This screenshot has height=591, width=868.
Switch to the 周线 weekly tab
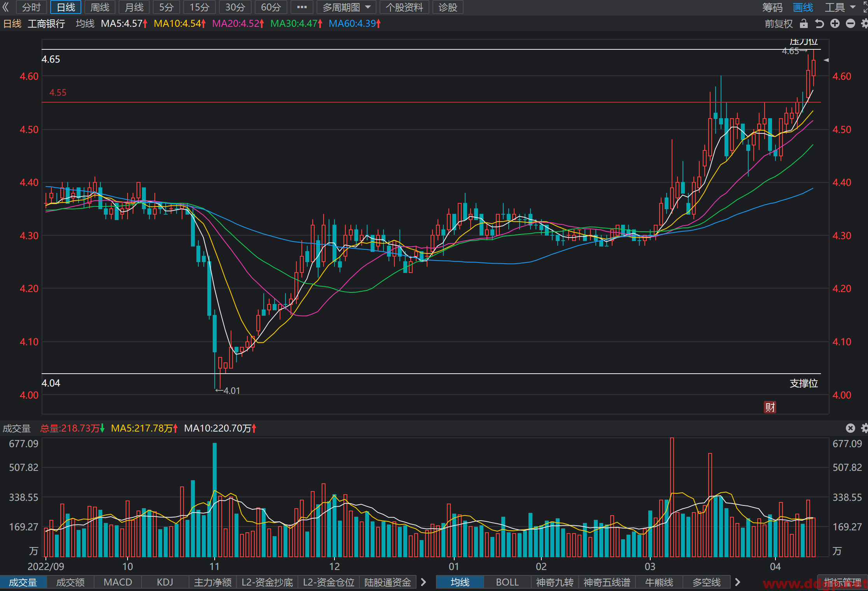pos(100,7)
